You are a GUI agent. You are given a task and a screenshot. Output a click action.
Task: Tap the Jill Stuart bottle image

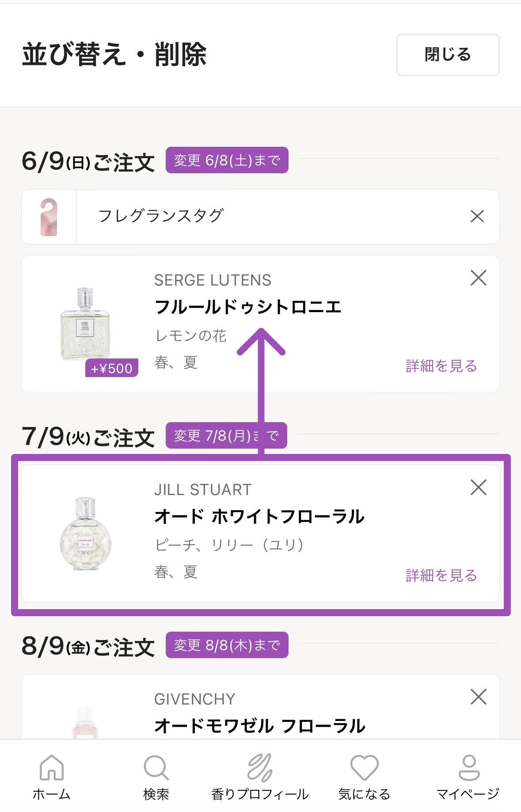pos(85,534)
